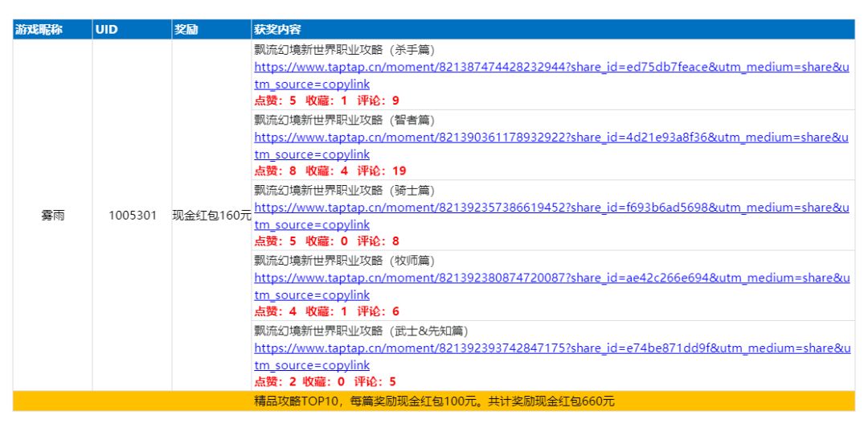Click stats line 点赞：5 收藏：1 评论：9
This screenshot has height=424, width=868.
(x=326, y=101)
